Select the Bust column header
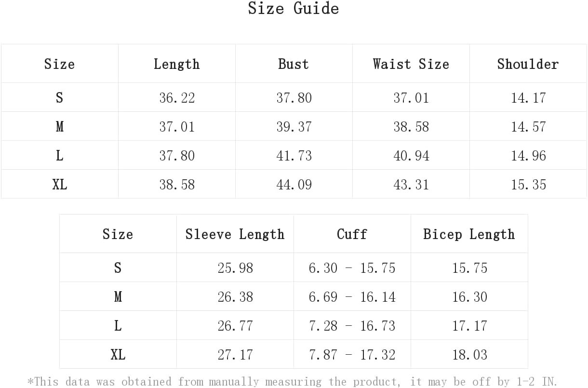Viewport: 588px width, 388px height. [x=294, y=64]
